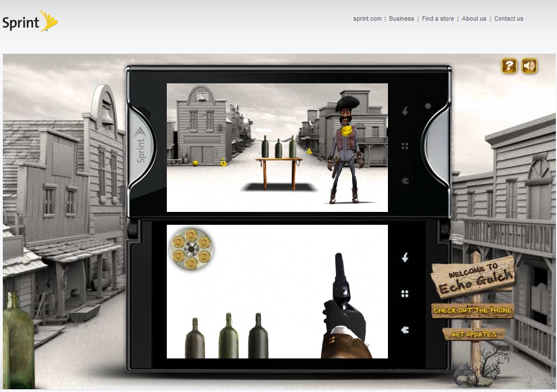The image size is (557, 392).
Task: Click the Contact us link
Action: click(508, 18)
